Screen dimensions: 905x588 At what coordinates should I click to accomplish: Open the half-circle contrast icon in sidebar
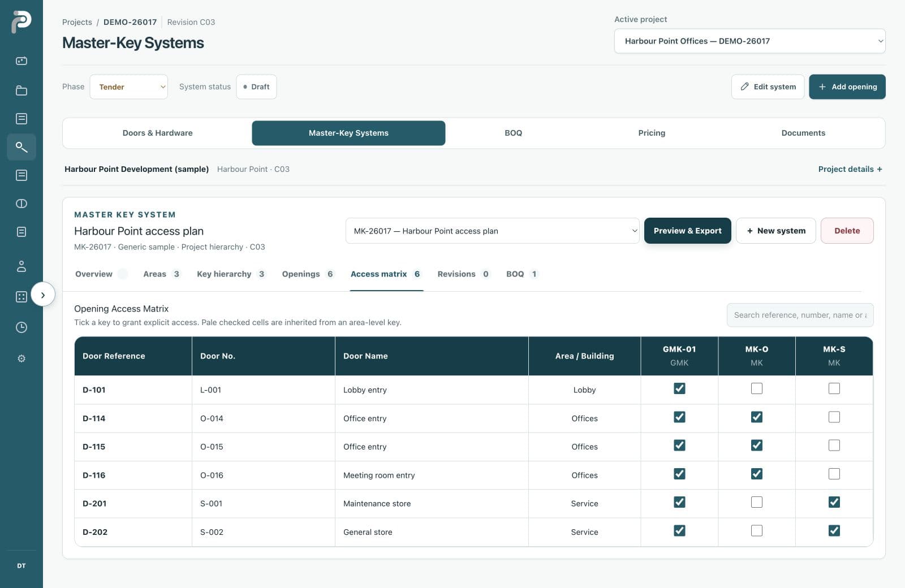coord(21,204)
